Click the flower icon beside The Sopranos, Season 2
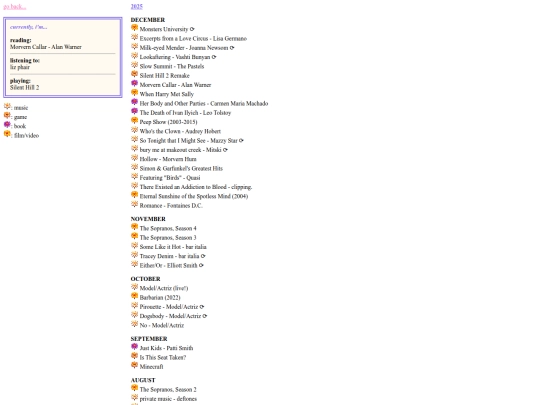 coord(135,388)
